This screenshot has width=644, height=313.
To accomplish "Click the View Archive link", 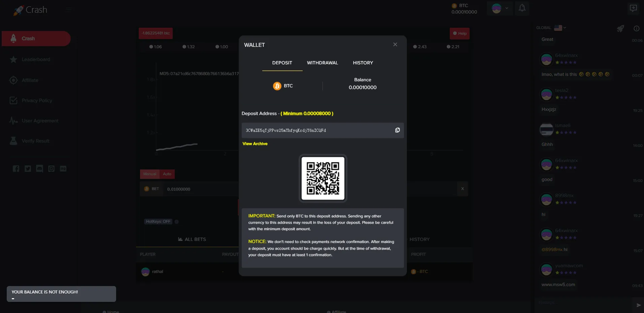I will 255,144.
